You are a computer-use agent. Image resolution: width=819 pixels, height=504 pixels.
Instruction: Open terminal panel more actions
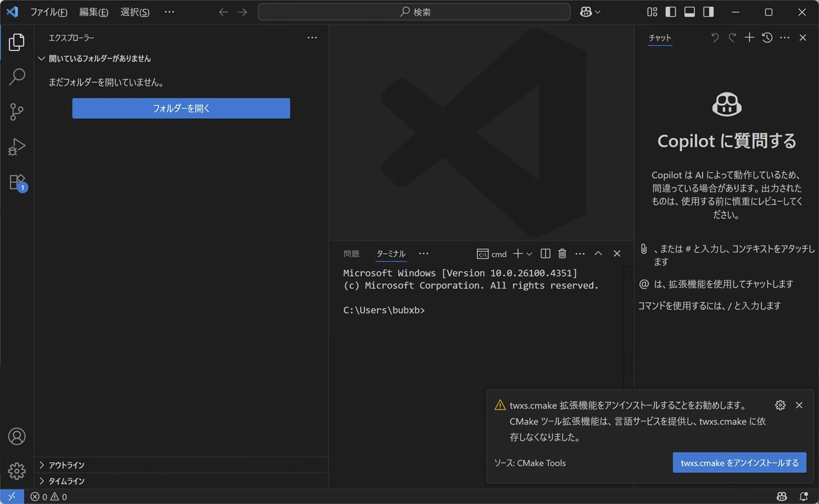click(580, 254)
